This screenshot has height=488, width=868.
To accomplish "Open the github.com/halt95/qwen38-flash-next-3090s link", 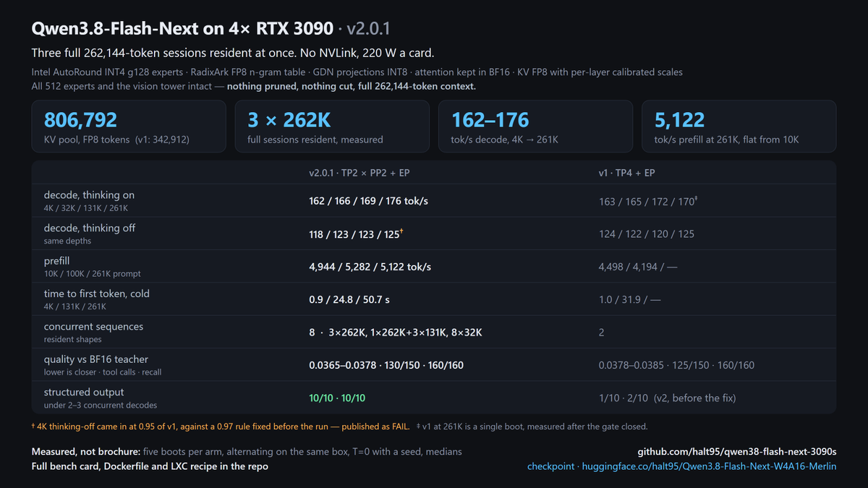I will pyautogui.click(x=736, y=451).
